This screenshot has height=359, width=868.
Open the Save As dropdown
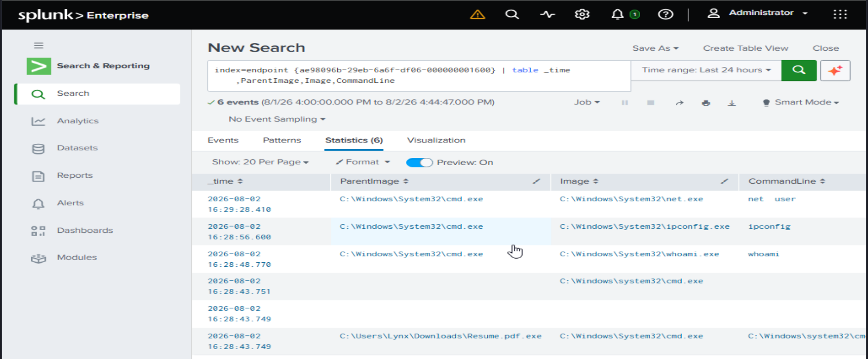pos(655,48)
